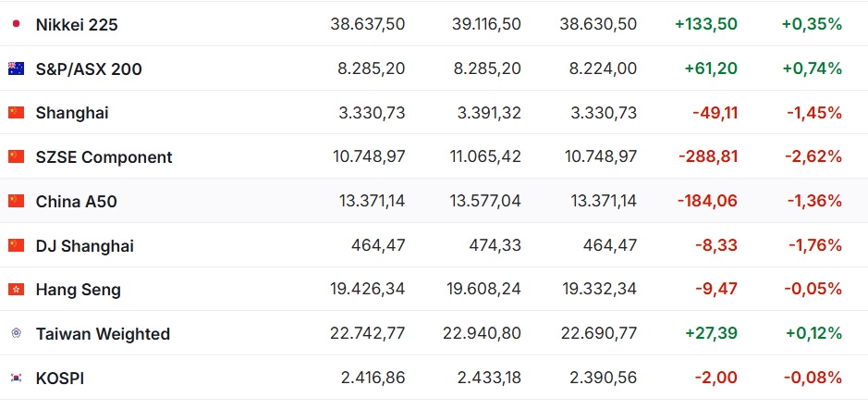
Task: Open the S&P/ASX 200 index page
Action: [89, 69]
